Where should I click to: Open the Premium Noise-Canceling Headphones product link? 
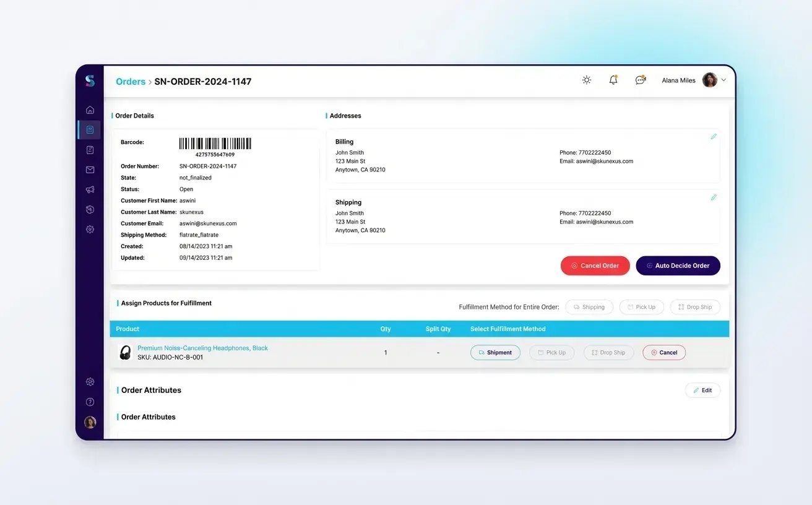(x=202, y=348)
